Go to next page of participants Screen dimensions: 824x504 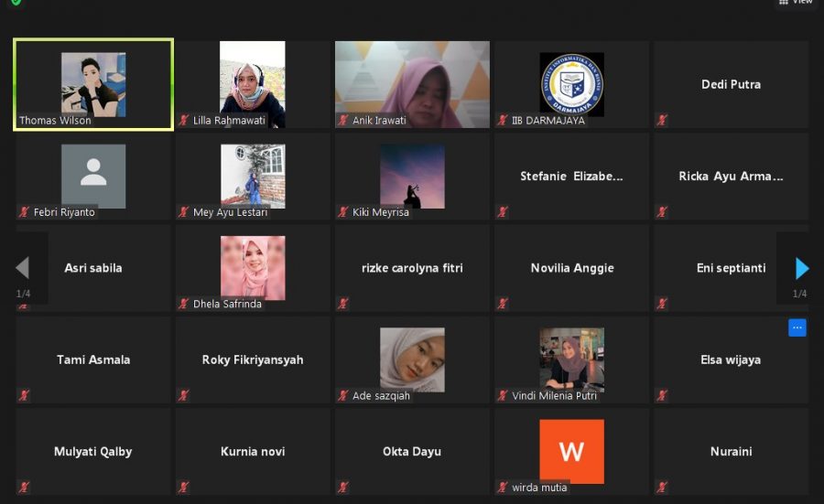(801, 268)
